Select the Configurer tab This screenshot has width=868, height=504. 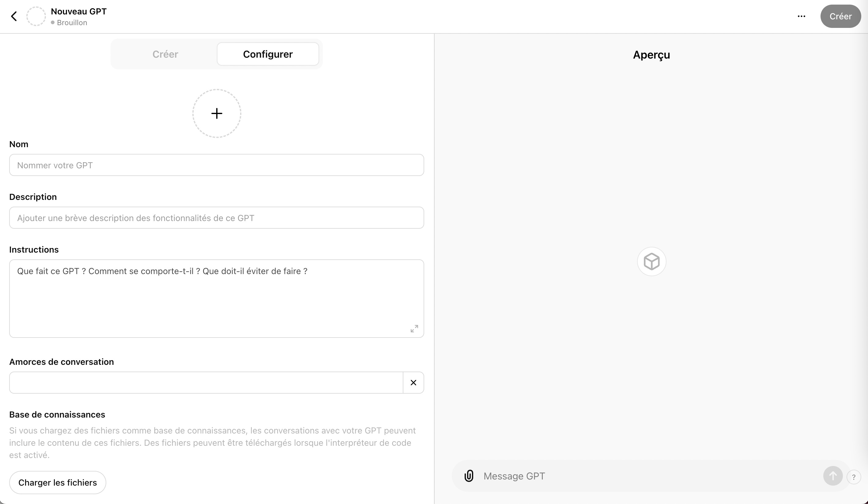[x=268, y=54]
